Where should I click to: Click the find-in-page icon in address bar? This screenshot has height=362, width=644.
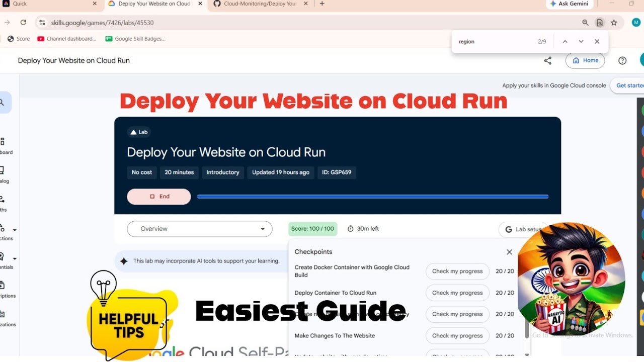tap(600, 23)
